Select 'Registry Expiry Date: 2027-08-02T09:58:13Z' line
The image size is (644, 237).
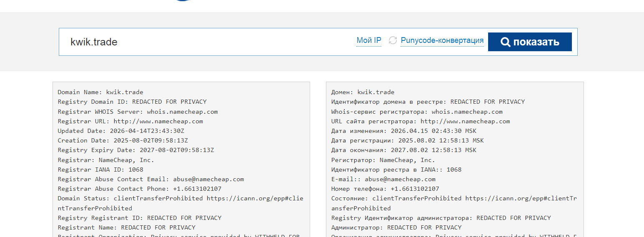[136, 150]
